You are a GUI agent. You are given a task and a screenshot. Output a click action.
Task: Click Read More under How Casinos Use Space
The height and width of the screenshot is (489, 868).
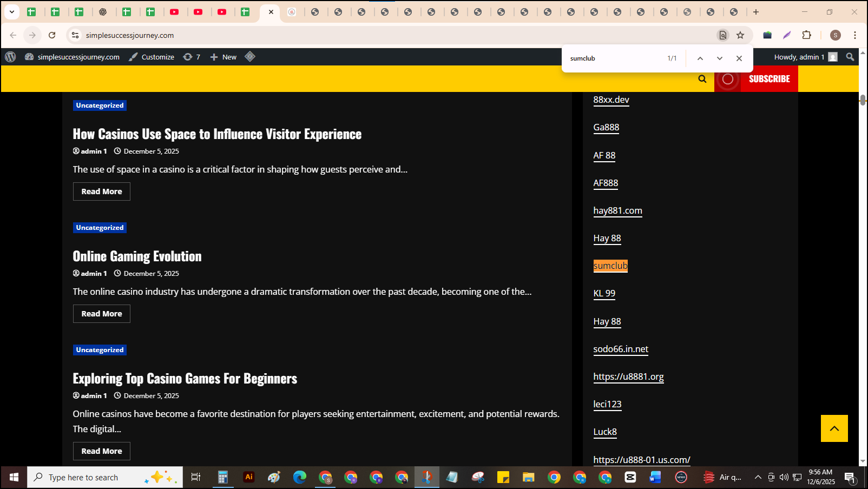pos(102,191)
